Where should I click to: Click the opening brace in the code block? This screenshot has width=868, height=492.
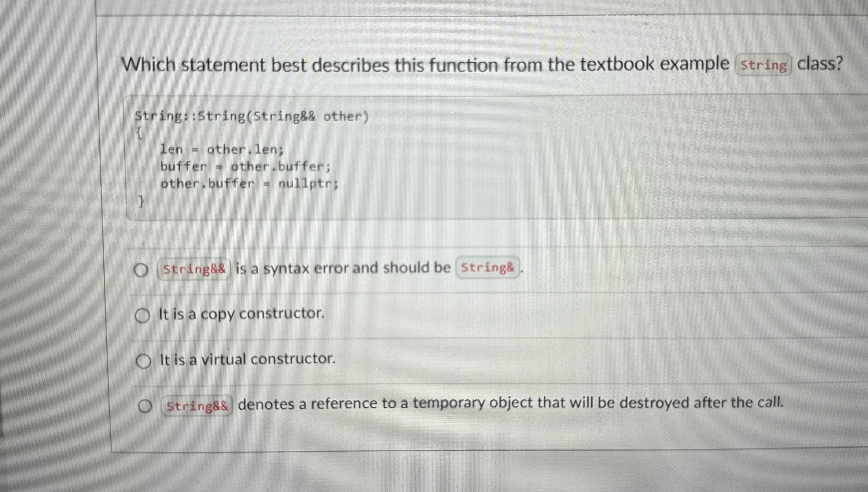point(139,133)
